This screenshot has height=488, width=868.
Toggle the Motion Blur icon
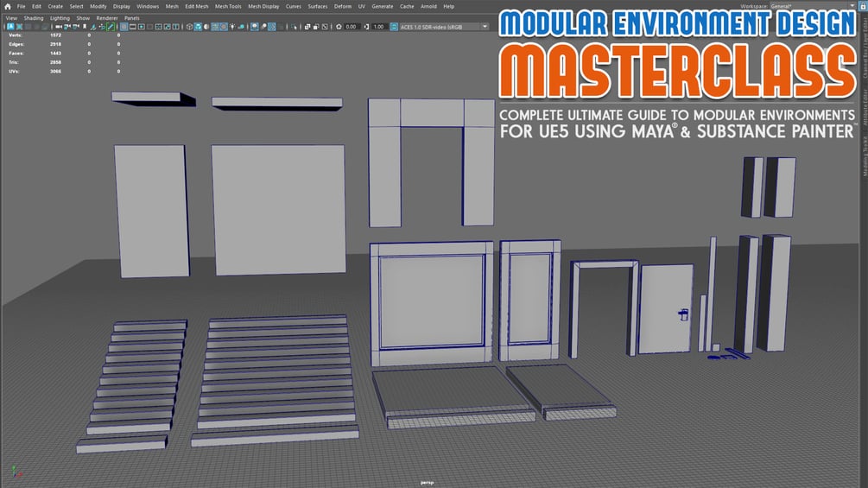263,27
